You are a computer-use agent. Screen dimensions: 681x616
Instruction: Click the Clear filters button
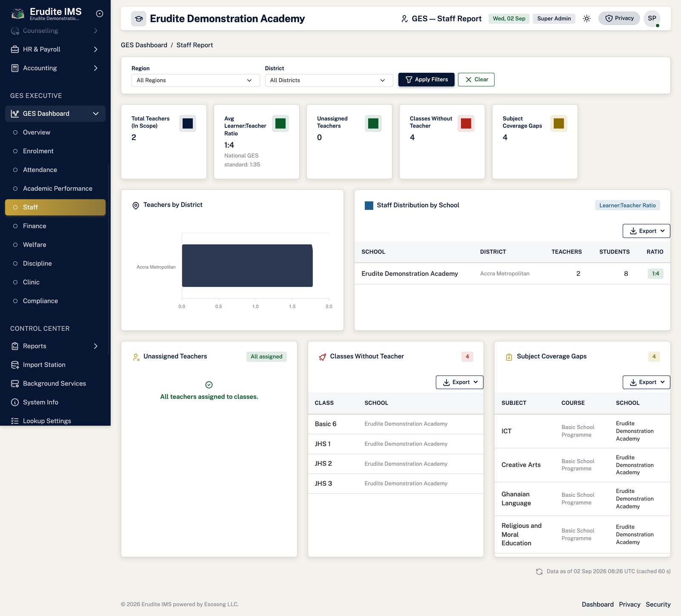click(x=476, y=80)
